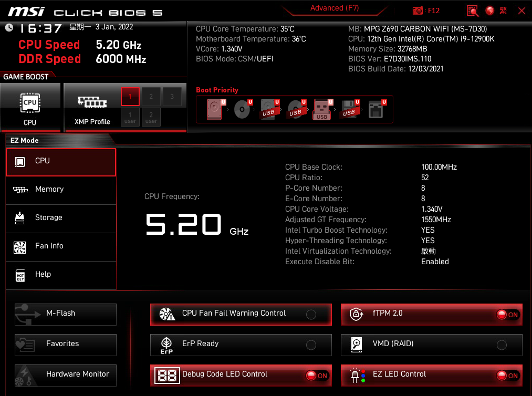Select the USB floppy boot device icon

tap(350, 109)
